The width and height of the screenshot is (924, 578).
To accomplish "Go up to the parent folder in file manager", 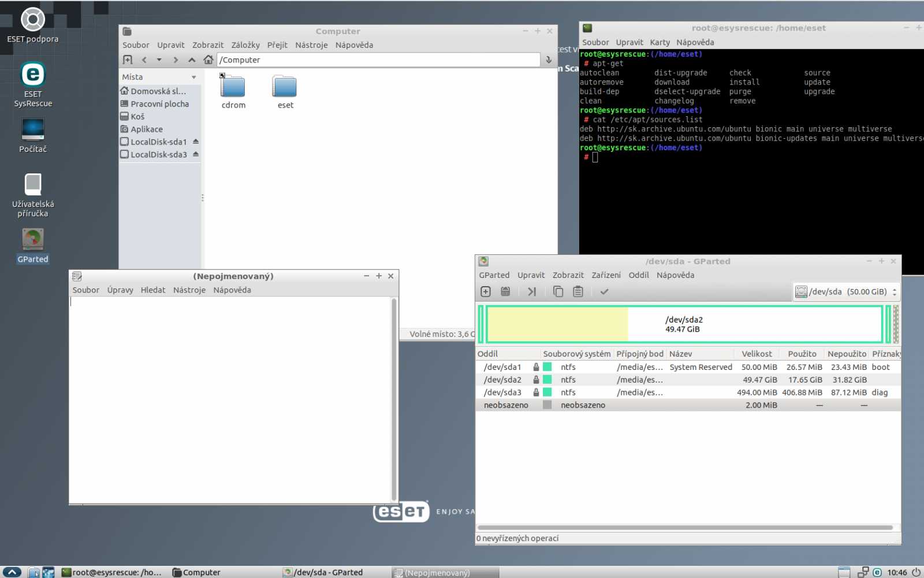I will pyautogui.click(x=192, y=60).
